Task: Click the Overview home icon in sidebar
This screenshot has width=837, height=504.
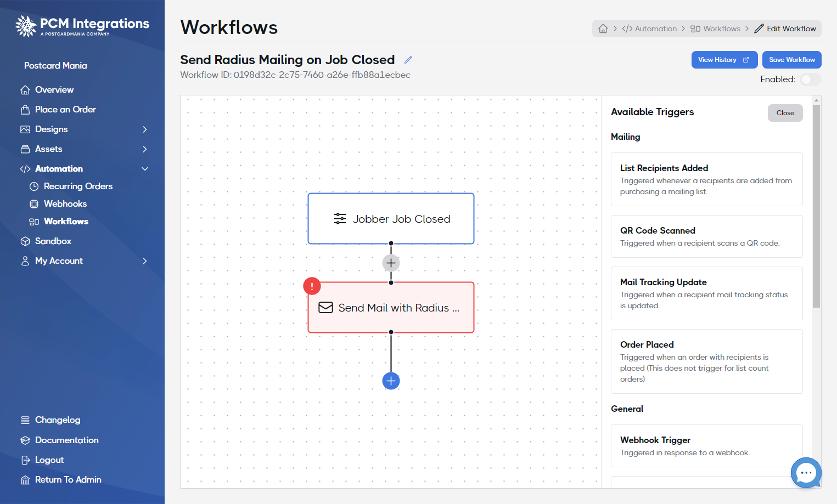Action: [25, 90]
